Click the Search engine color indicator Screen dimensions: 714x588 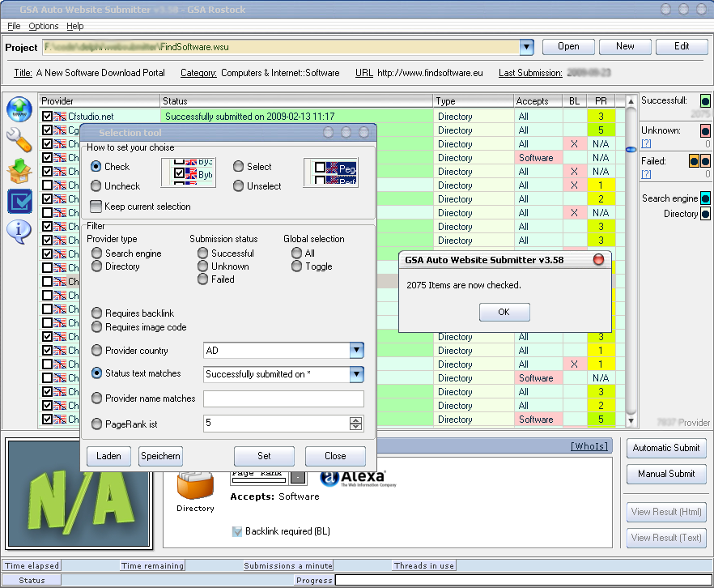(x=705, y=198)
